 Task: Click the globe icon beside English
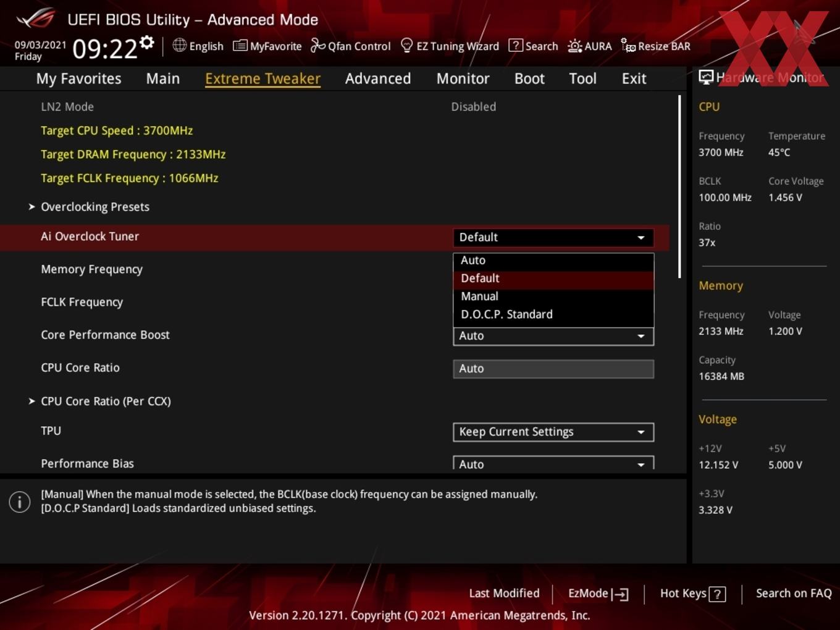pos(179,45)
